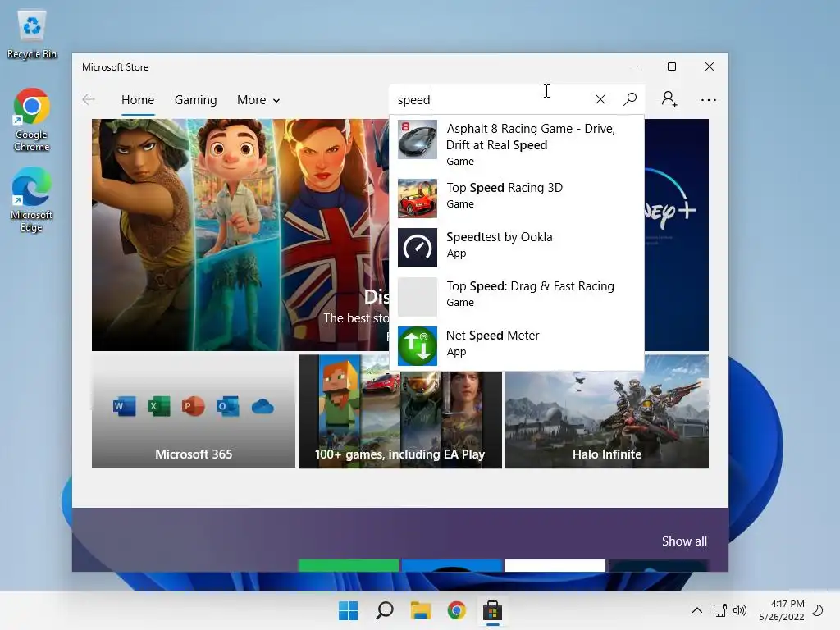Click the volume speaker tray icon
840x630 pixels.
tap(740, 610)
